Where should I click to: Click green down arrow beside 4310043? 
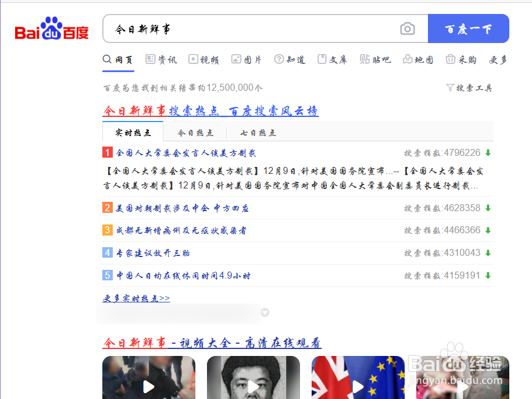(x=488, y=253)
